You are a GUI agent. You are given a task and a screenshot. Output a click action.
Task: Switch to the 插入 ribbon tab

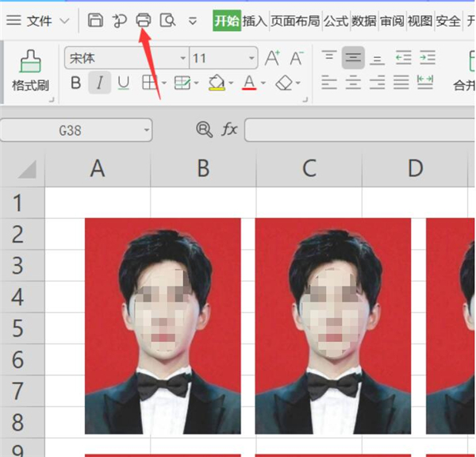tap(255, 21)
